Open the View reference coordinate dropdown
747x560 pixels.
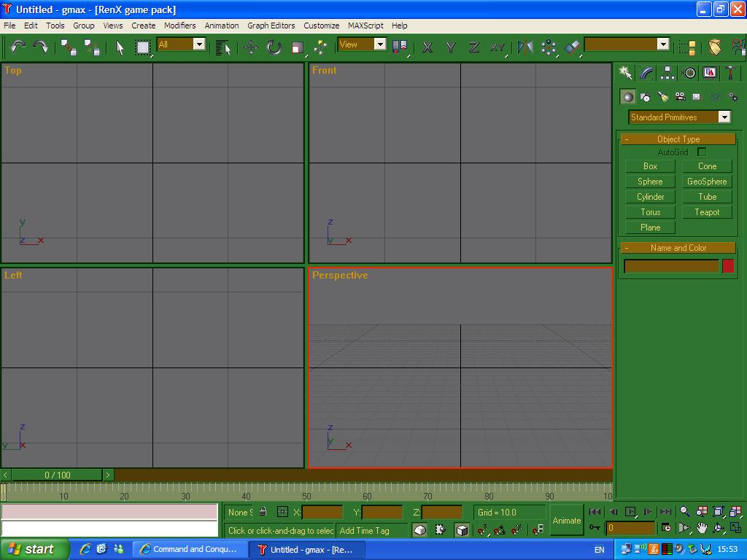pyautogui.click(x=380, y=44)
